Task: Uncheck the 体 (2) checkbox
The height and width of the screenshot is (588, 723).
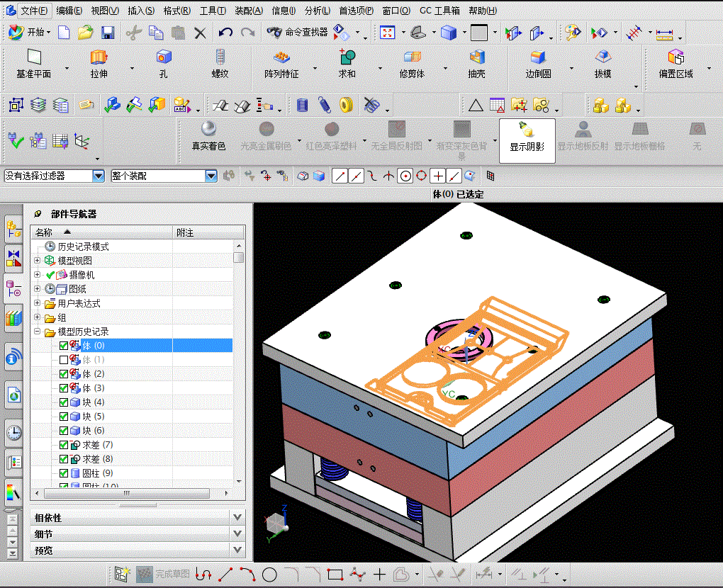Action: click(x=64, y=374)
